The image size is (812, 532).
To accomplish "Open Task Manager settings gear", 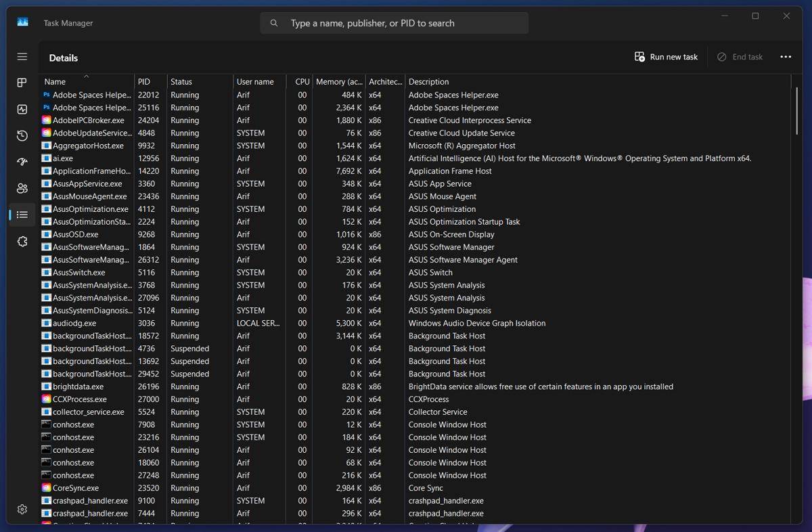I will pos(22,509).
